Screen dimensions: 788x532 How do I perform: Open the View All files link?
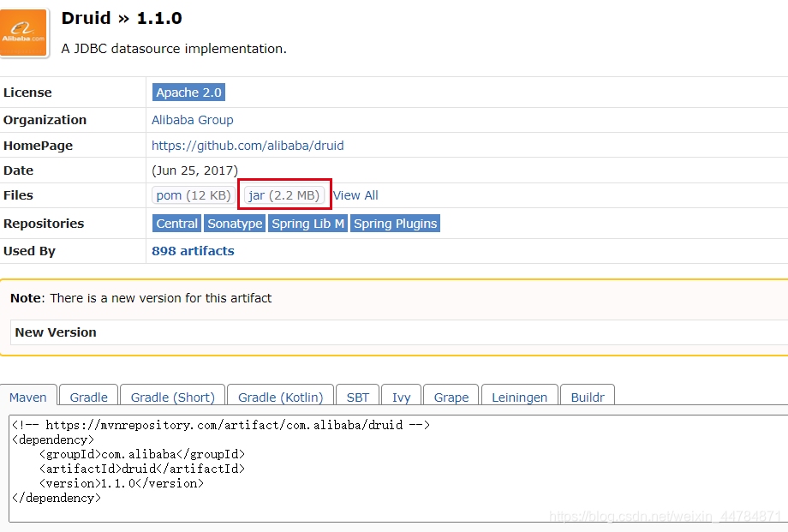[x=355, y=195]
